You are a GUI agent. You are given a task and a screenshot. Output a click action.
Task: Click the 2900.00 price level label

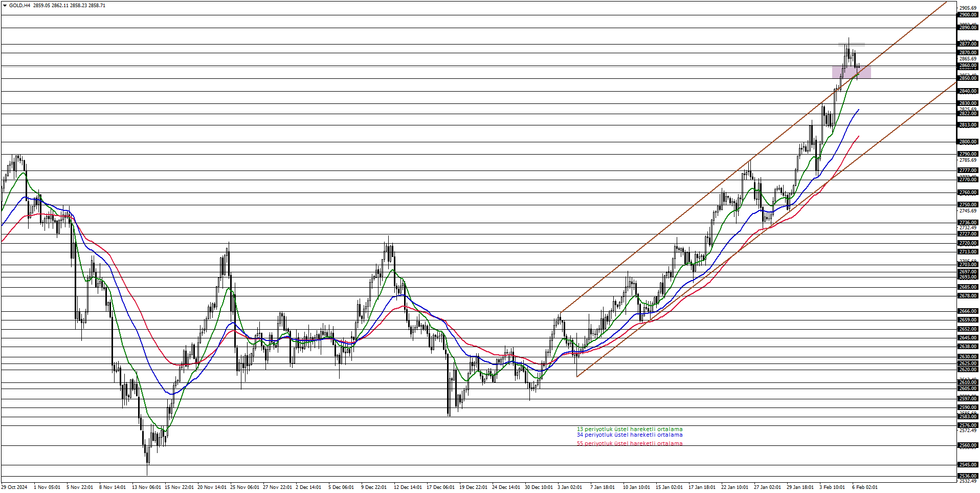point(968,15)
